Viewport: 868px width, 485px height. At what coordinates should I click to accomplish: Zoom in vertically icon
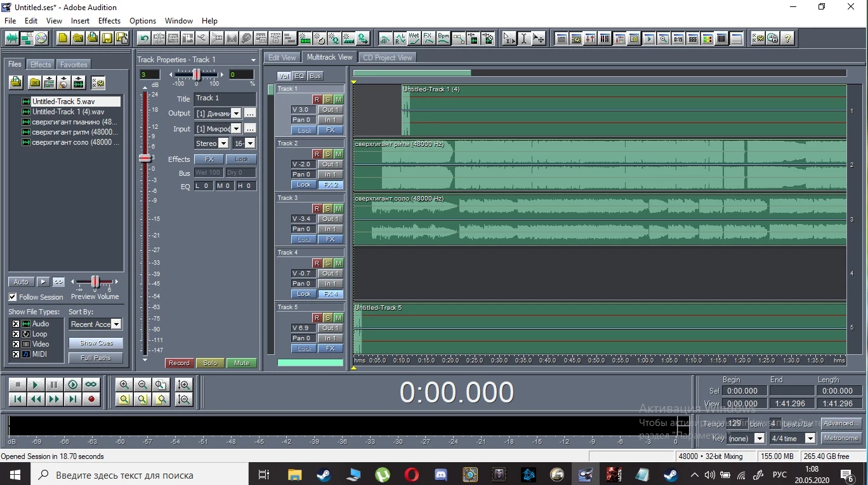(x=184, y=385)
